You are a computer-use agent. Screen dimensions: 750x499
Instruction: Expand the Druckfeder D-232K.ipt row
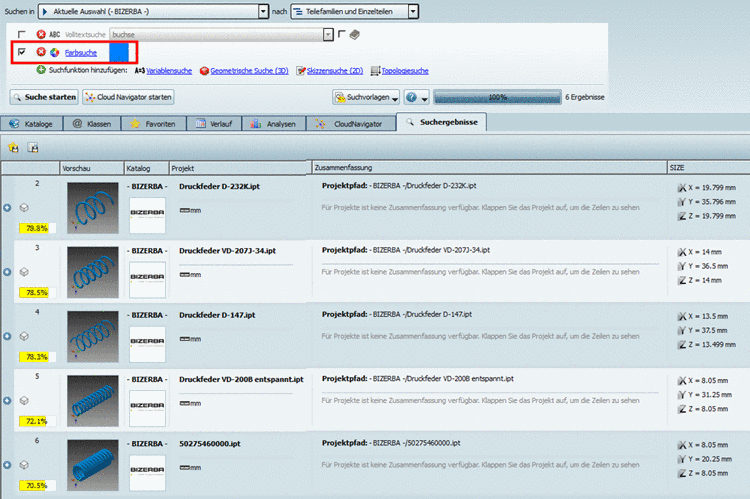point(7,208)
